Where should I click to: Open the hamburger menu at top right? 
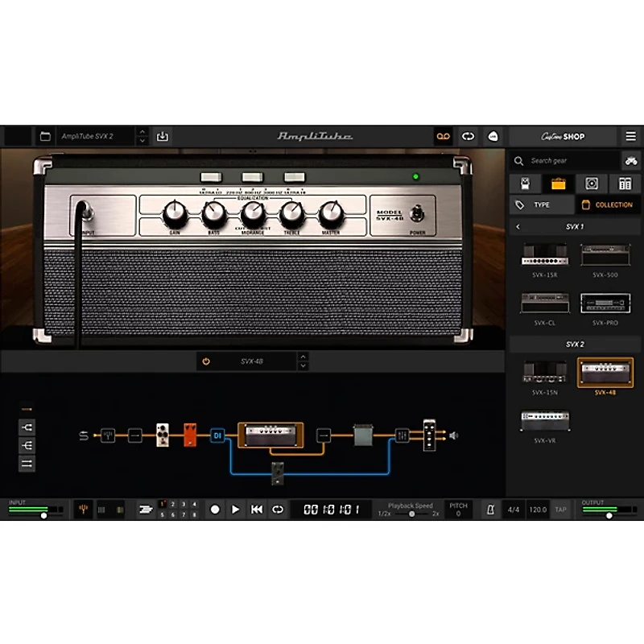point(631,136)
